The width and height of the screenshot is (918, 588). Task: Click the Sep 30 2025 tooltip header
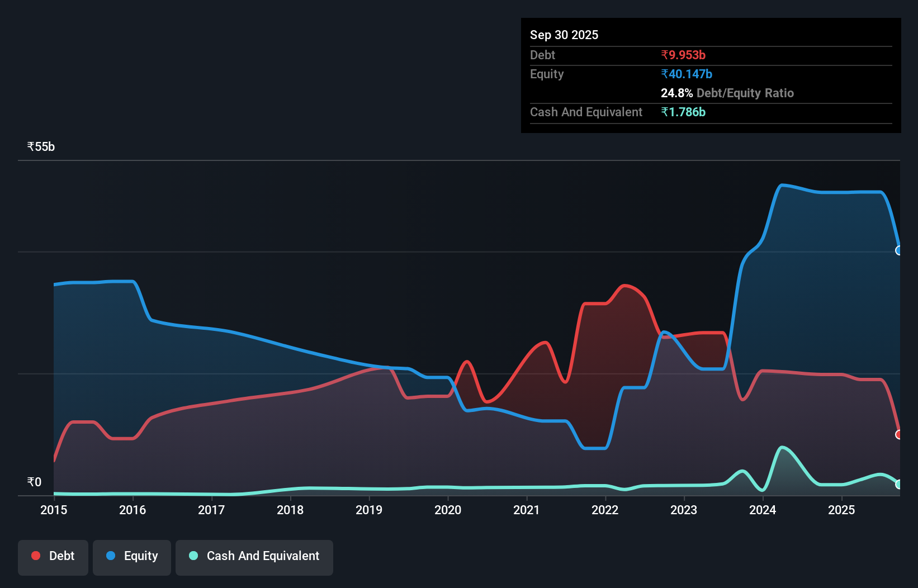564,35
